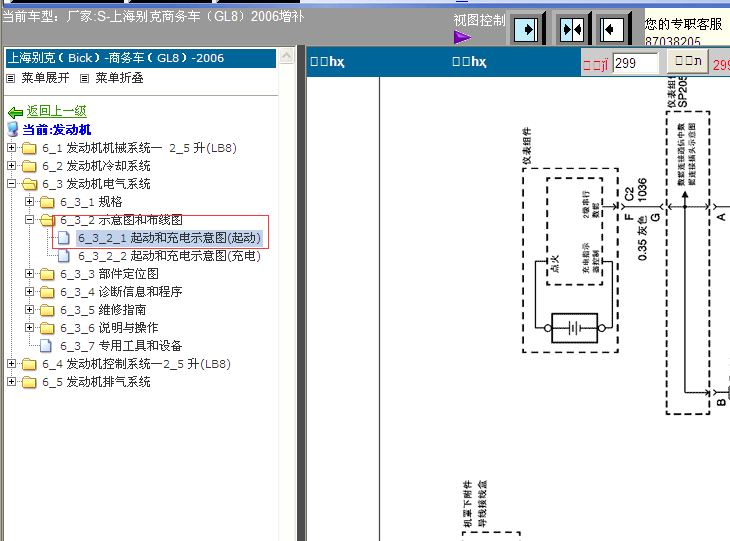The image size is (730, 541).
Task: Click the 当前:发动机 label
Action: 56,130
